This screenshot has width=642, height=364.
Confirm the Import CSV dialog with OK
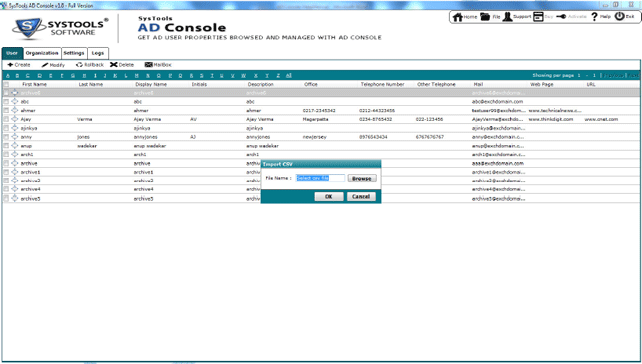(328, 197)
